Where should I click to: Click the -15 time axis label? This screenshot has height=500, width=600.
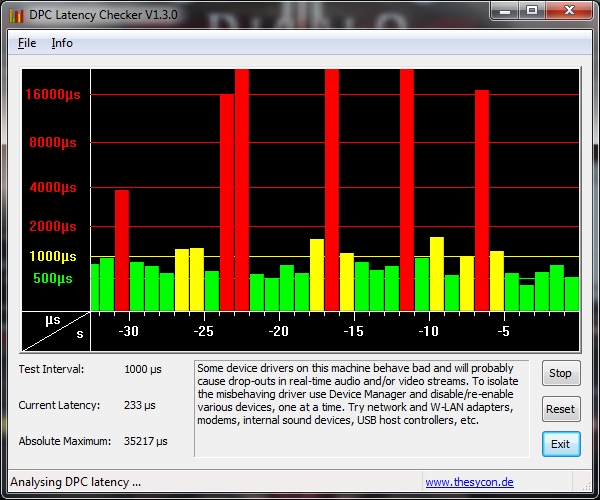354,331
